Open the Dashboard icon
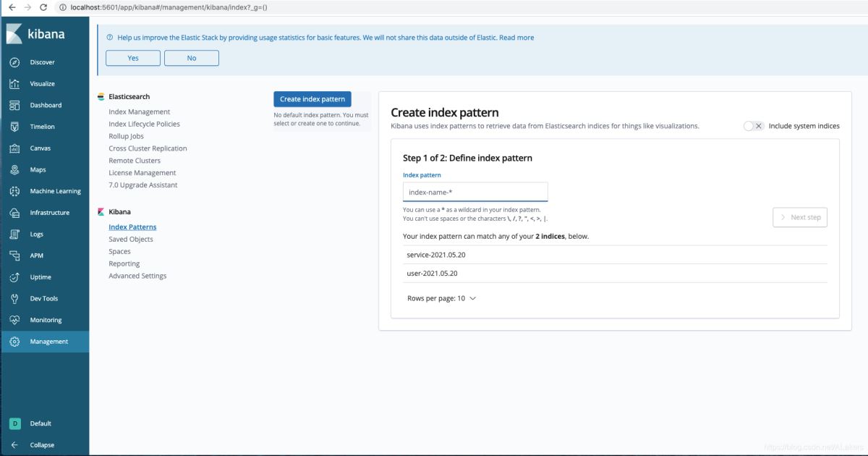 pos(16,104)
